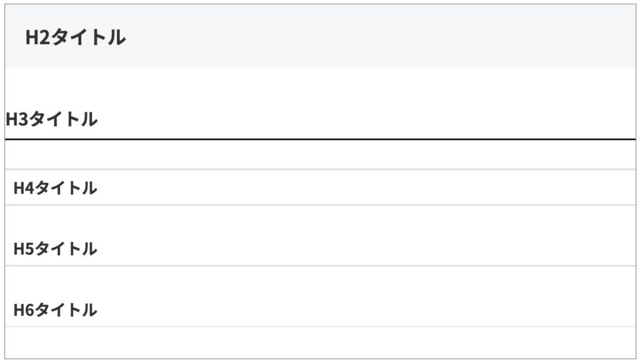Click the H2タイトル heading text

click(x=76, y=37)
